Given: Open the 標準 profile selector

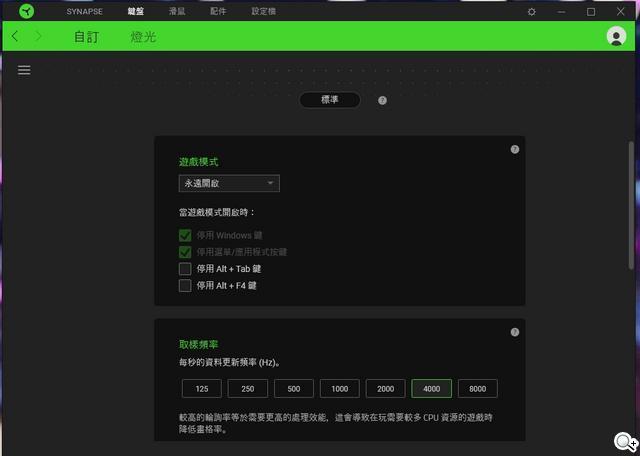Looking at the screenshot, I should click(x=330, y=100).
